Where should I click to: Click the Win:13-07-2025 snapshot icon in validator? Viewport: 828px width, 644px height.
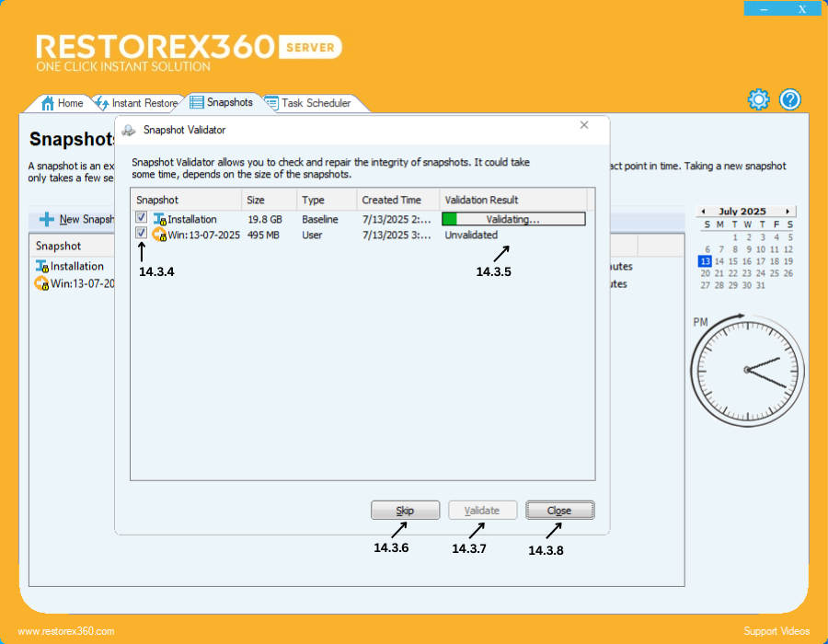pos(159,235)
